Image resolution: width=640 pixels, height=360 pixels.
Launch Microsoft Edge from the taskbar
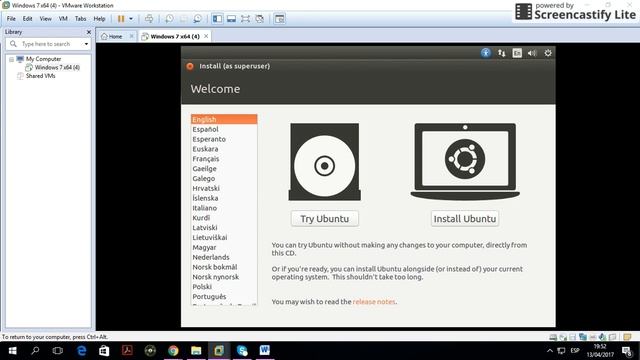(x=82, y=351)
